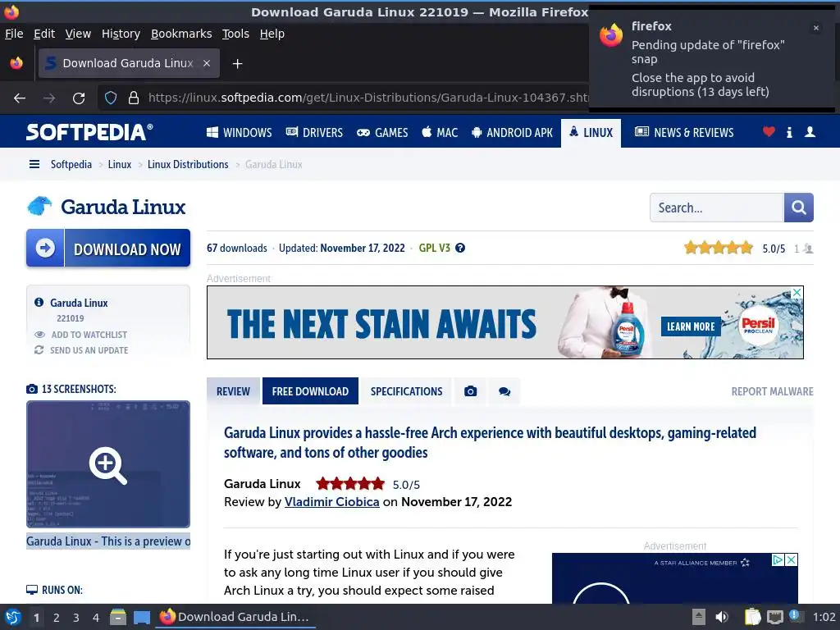Open the Persil Learn More ad button

coord(691,326)
